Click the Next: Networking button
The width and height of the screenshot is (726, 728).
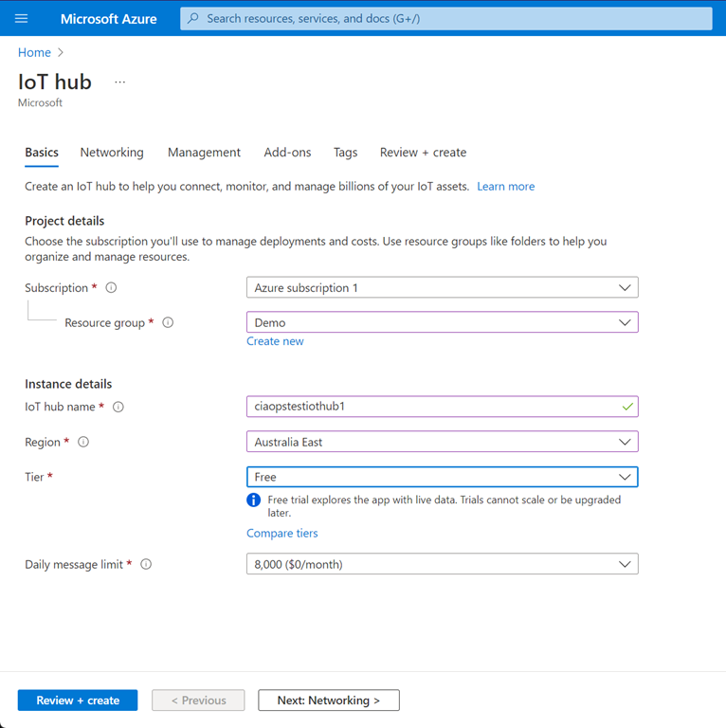tap(328, 701)
